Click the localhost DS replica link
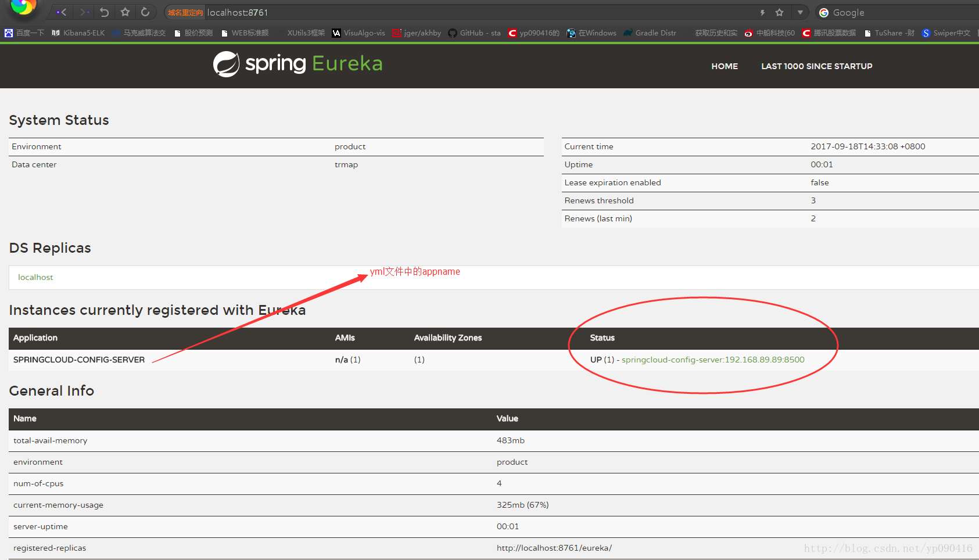979x560 pixels. point(35,277)
